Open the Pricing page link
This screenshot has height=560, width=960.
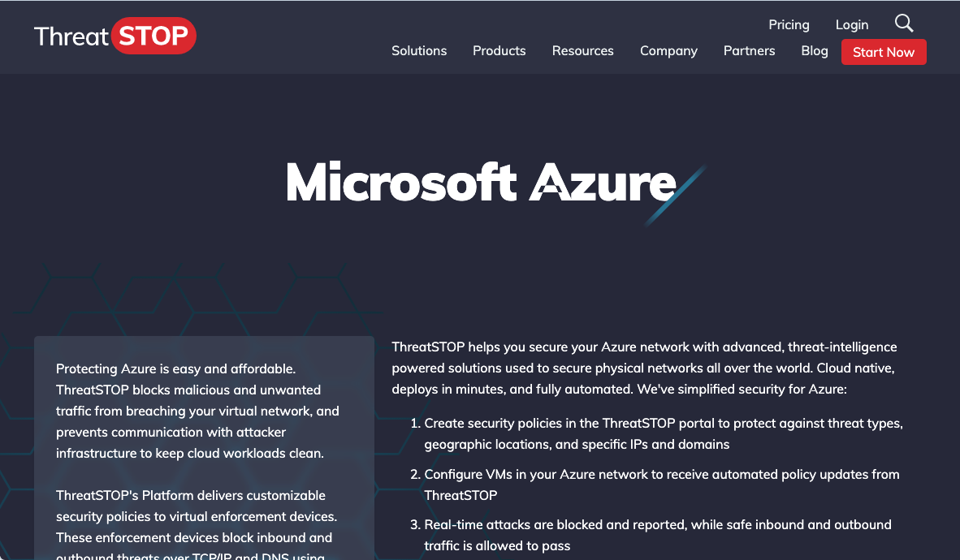789,24
